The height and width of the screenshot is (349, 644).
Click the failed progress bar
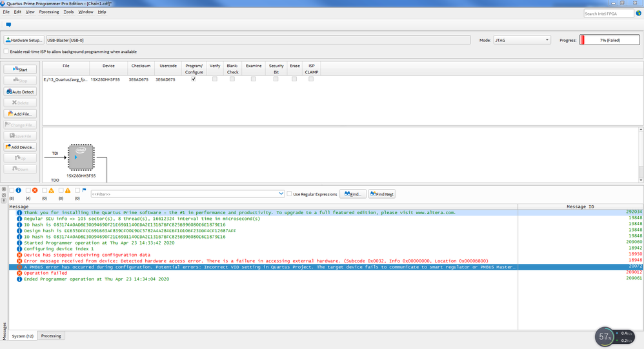pos(609,40)
